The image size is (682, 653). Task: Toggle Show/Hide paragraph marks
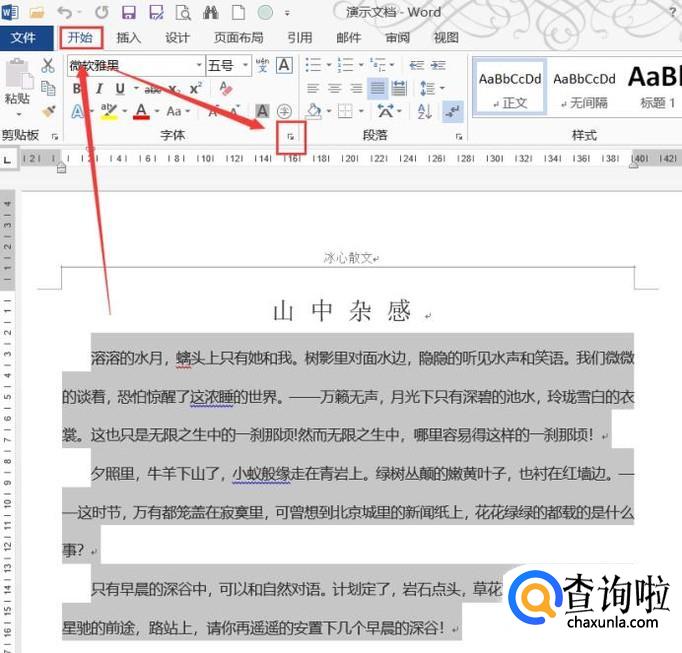[453, 111]
